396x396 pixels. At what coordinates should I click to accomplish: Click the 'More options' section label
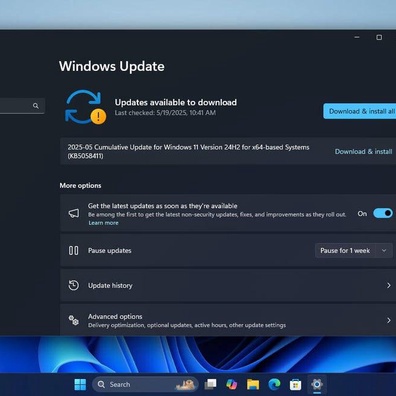point(80,185)
